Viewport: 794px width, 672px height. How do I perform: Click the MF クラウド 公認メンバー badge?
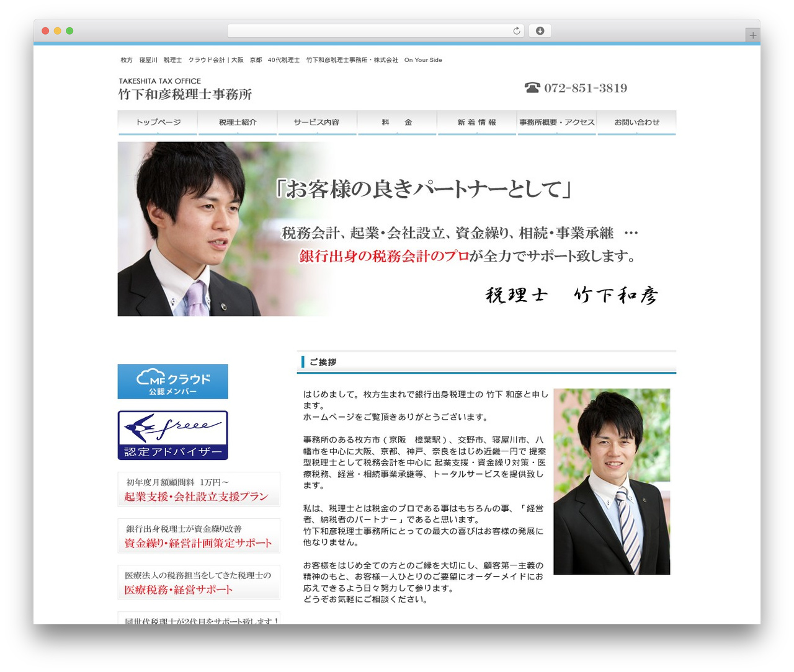point(173,381)
